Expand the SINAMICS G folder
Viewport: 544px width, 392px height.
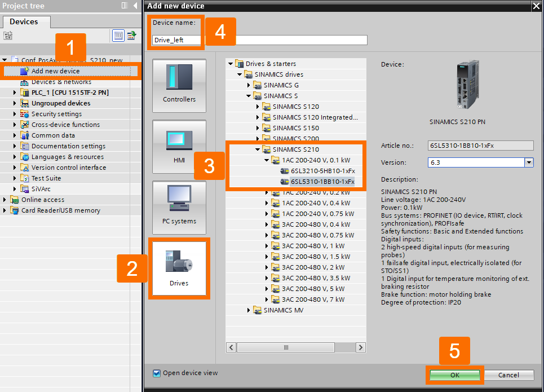[249, 85]
